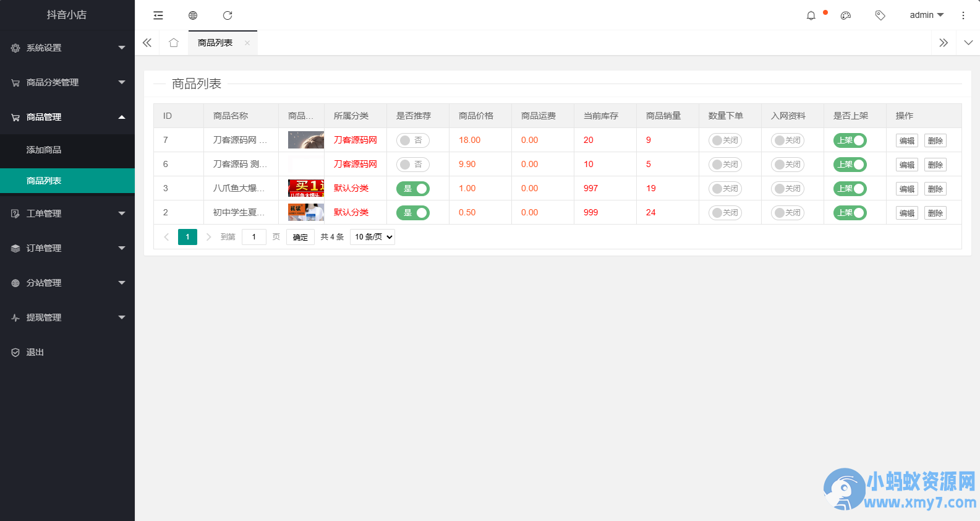Expand 订单管理 menu
This screenshot has width=980, height=521.
click(x=67, y=248)
